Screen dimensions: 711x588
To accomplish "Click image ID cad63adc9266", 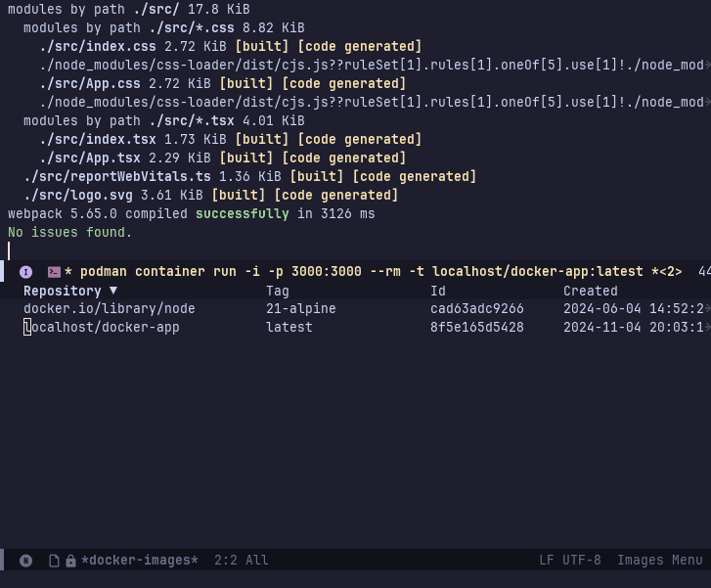I will (x=476, y=309).
